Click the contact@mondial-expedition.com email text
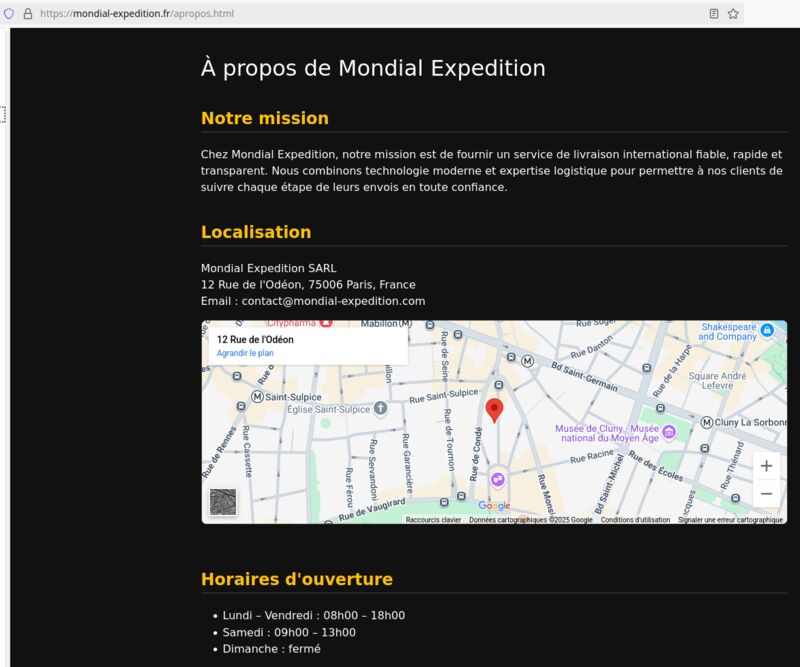Screen dimensions: 800x667 pyautogui.click(x=333, y=301)
